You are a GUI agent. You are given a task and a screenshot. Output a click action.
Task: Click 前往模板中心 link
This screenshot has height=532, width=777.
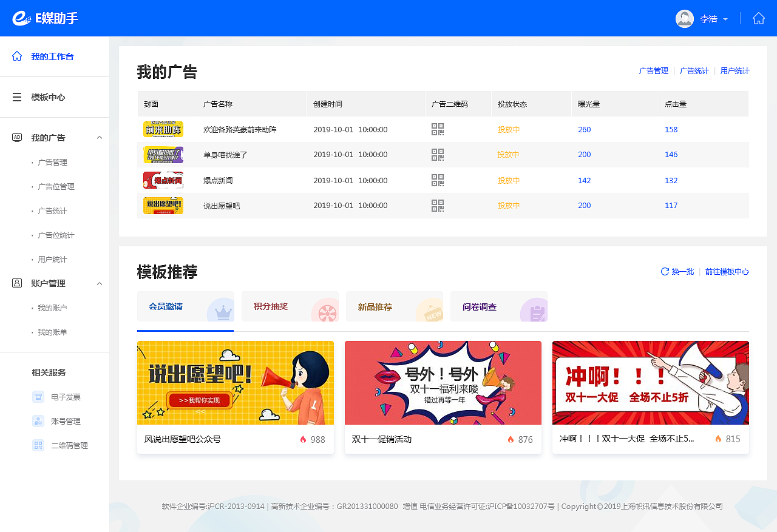pyautogui.click(x=727, y=272)
